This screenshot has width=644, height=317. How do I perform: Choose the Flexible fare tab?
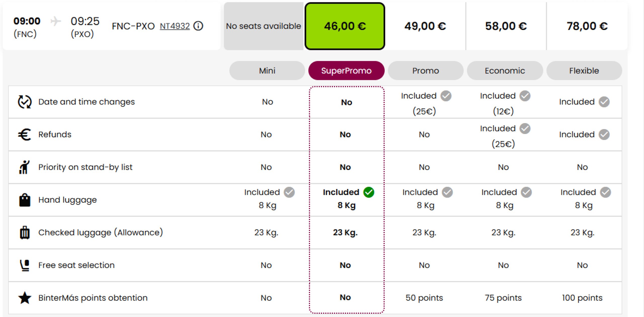[x=584, y=71]
